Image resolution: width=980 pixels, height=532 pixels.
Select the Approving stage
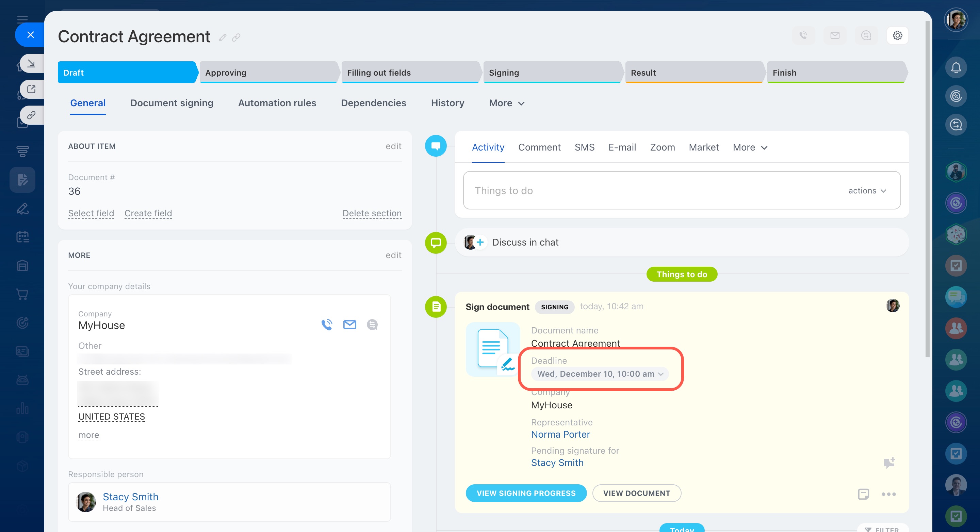coord(269,72)
